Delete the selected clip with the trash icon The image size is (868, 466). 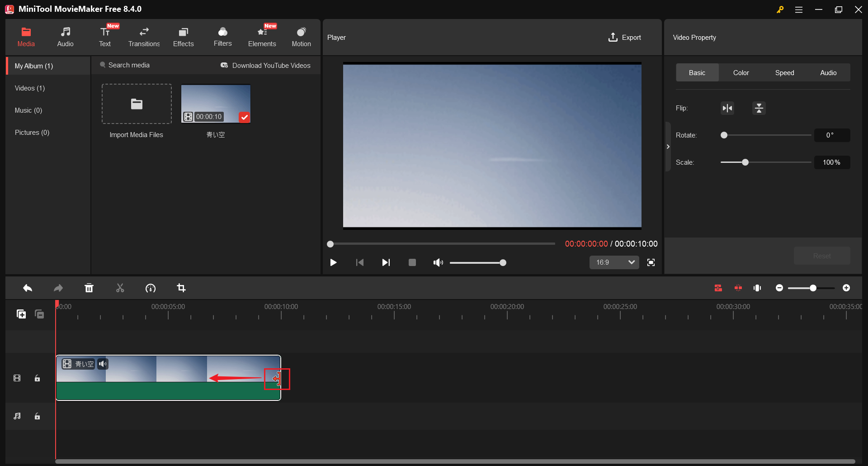pyautogui.click(x=89, y=288)
